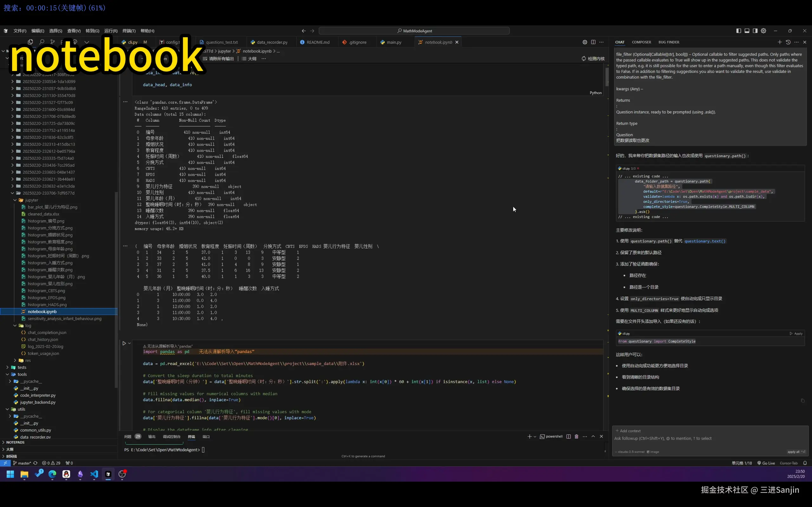
Task: Toggle the bottom panel layout button
Action: pos(747,31)
